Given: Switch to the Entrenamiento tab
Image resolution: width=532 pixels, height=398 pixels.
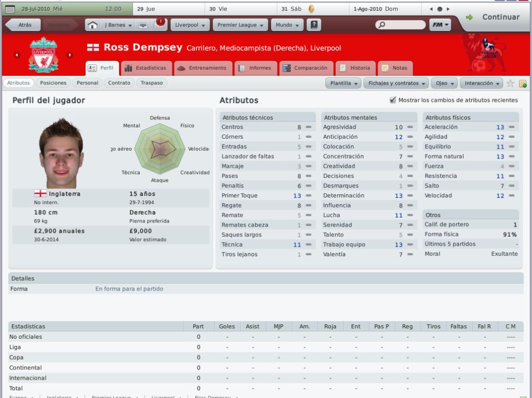Looking at the screenshot, I should (x=203, y=68).
